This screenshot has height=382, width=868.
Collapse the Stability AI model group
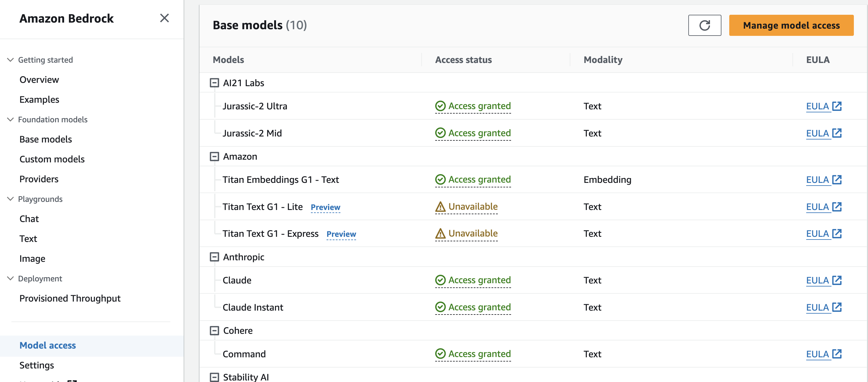click(214, 377)
